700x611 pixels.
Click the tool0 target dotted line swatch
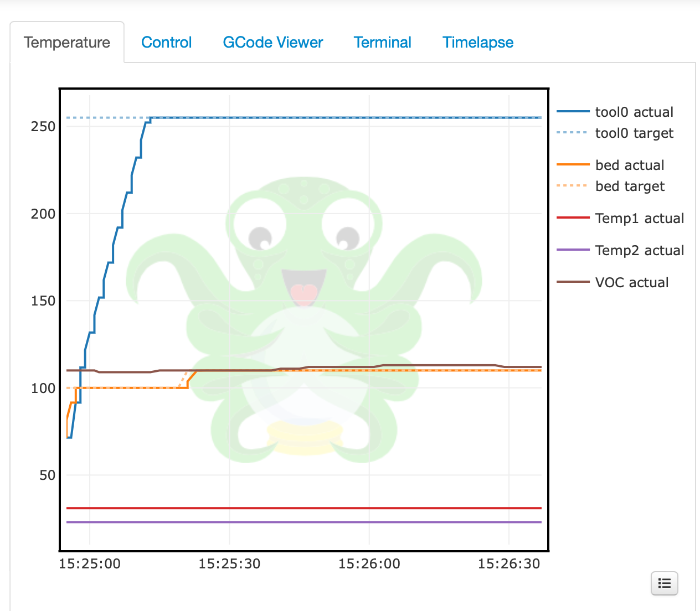(x=573, y=133)
